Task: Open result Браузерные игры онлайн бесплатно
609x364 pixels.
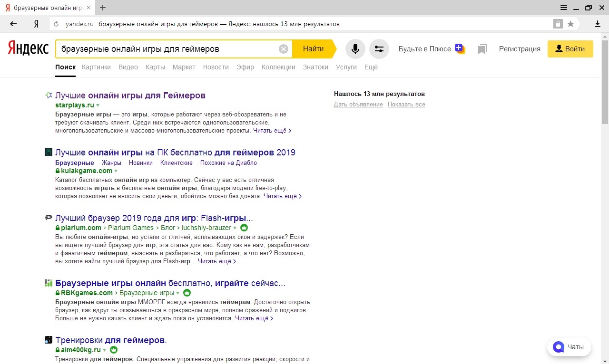Action: point(170,283)
